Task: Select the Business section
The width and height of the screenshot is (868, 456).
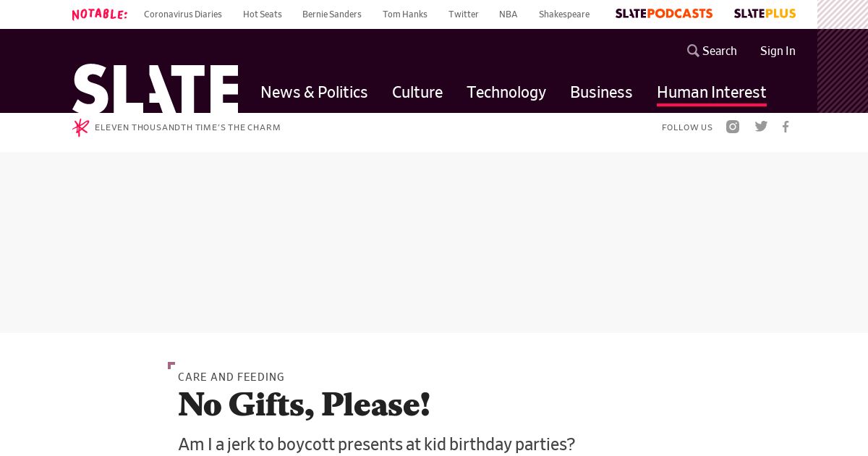Action: [601, 92]
